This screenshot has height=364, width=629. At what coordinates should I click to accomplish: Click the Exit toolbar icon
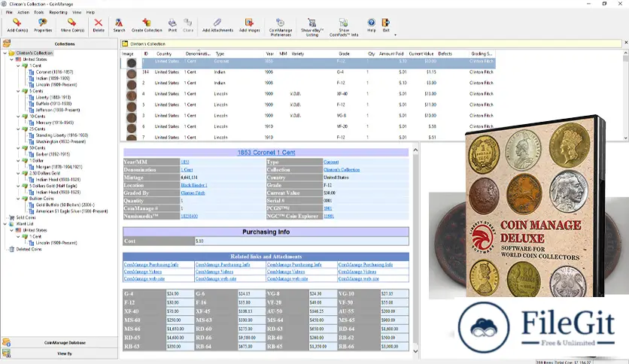386,23
